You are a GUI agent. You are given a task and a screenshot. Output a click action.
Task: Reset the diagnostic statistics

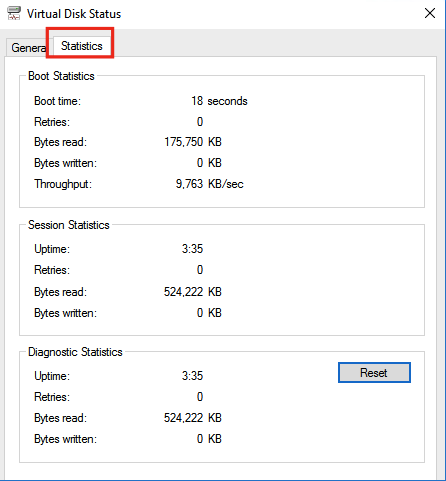click(x=374, y=373)
